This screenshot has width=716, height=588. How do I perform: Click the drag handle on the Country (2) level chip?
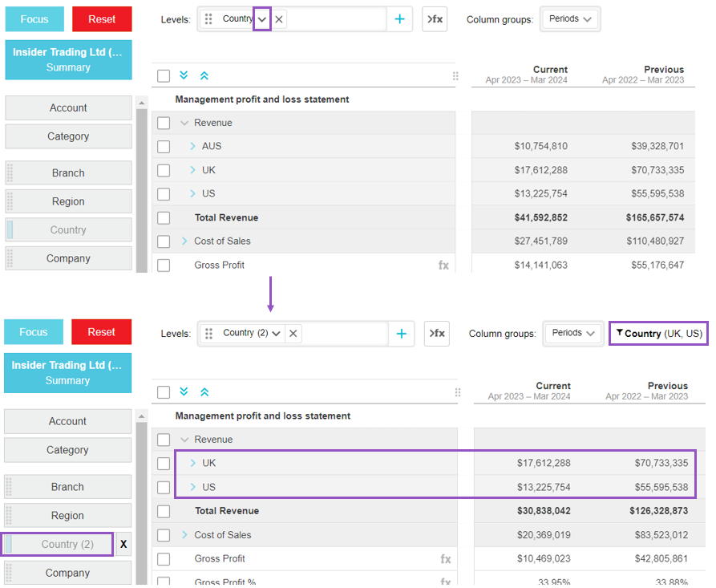click(209, 334)
